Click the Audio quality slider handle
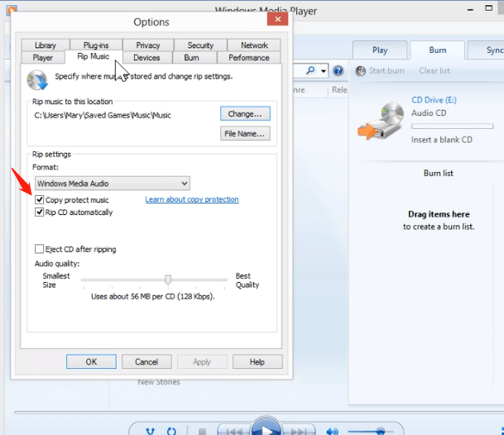Image resolution: width=504 pixels, height=435 pixels. 168,280
